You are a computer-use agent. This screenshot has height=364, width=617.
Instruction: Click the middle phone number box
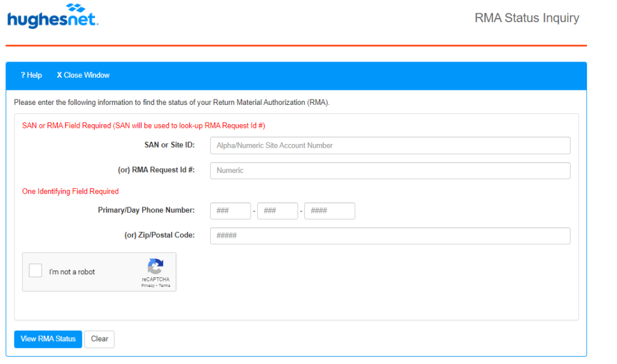pos(277,210)
